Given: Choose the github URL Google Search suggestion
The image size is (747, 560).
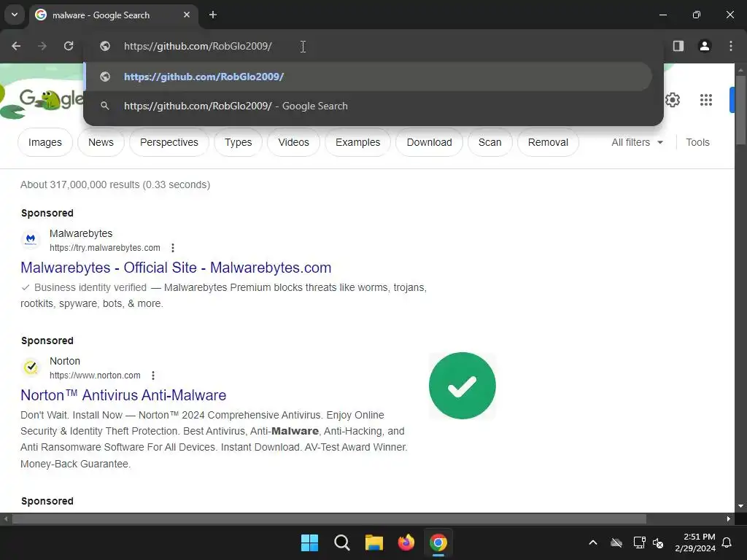Looking at the screenshot, I should tap(368, 106).
